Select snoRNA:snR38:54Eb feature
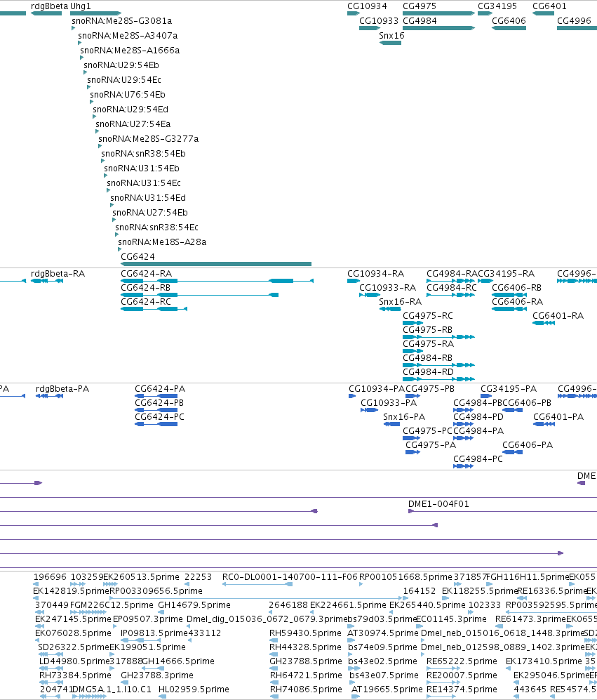 [x=102, y=161]
